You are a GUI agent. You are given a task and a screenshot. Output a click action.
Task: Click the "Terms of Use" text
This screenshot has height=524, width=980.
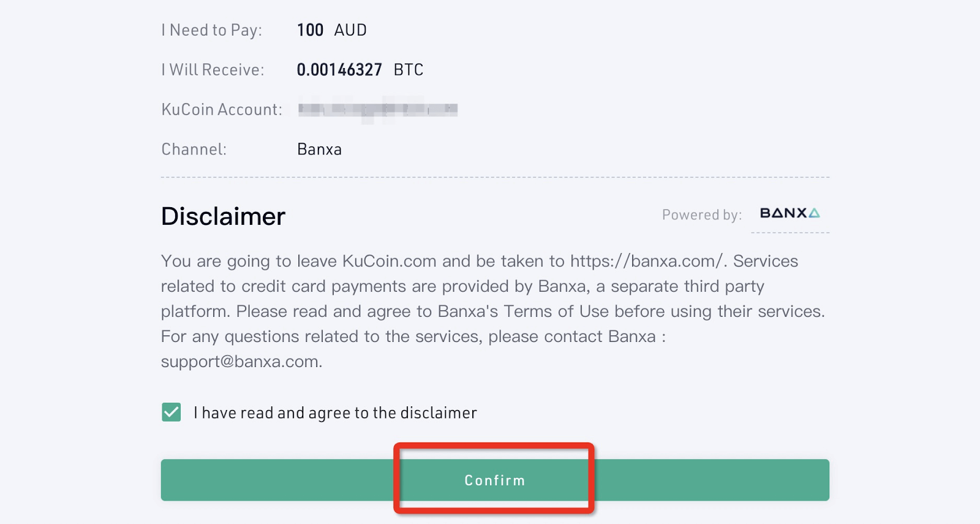click(x=556, y=311)
